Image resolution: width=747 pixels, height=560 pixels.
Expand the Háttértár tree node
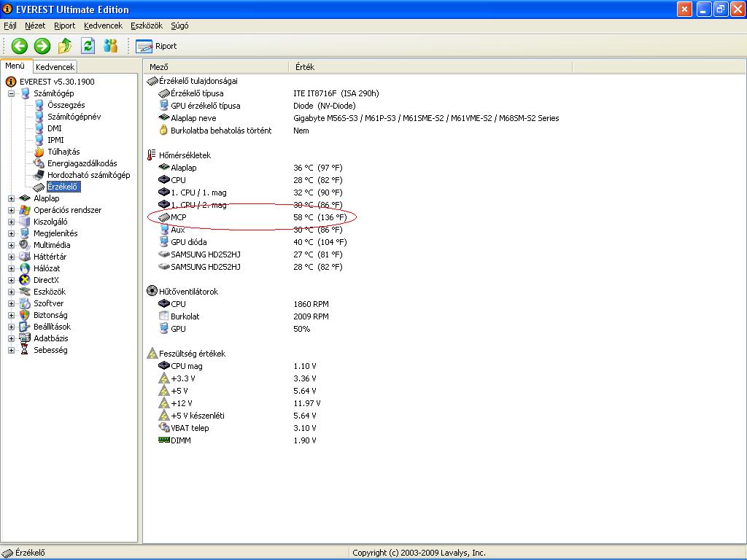[11, 257]
